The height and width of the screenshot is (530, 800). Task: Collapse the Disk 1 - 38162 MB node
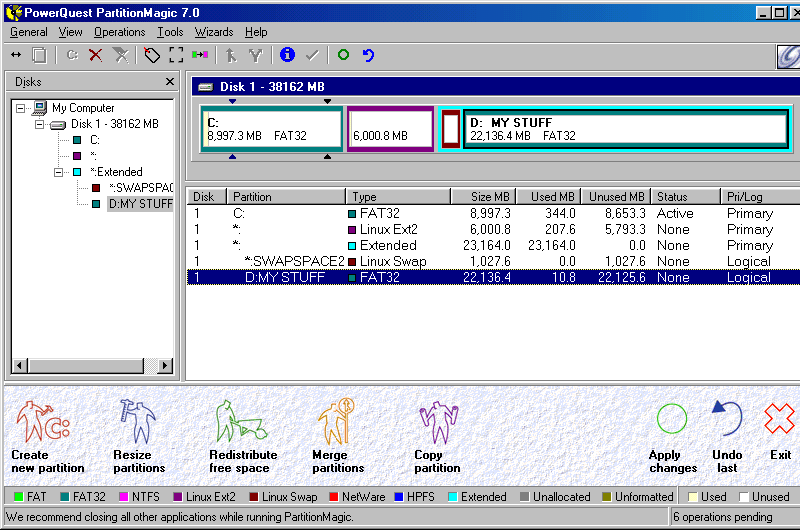(x=41, y=124)
